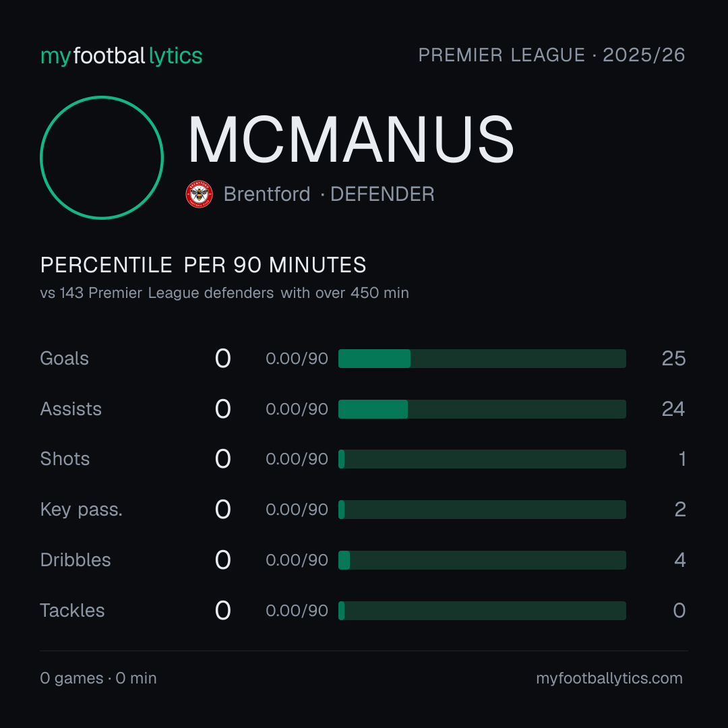Screen dimensions: 728x728
Task: Click the Tackles percentile bar
Action: pyautogui.click(x=482, y=611)
